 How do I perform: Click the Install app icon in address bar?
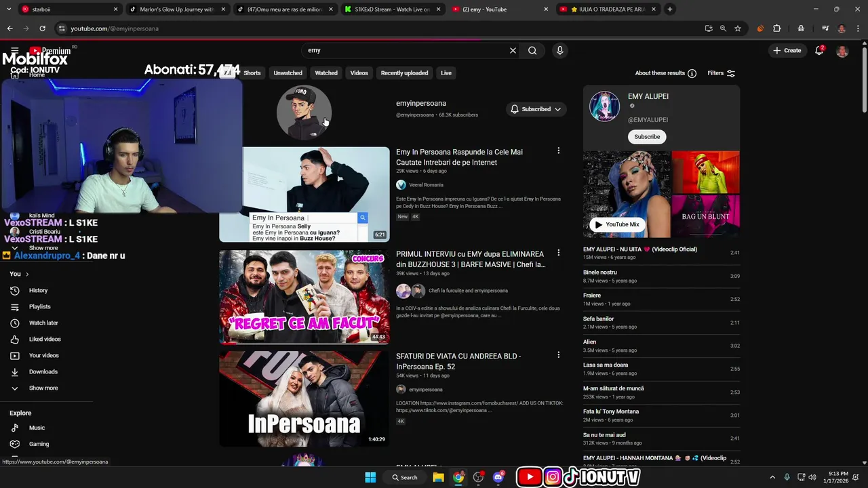709,28
